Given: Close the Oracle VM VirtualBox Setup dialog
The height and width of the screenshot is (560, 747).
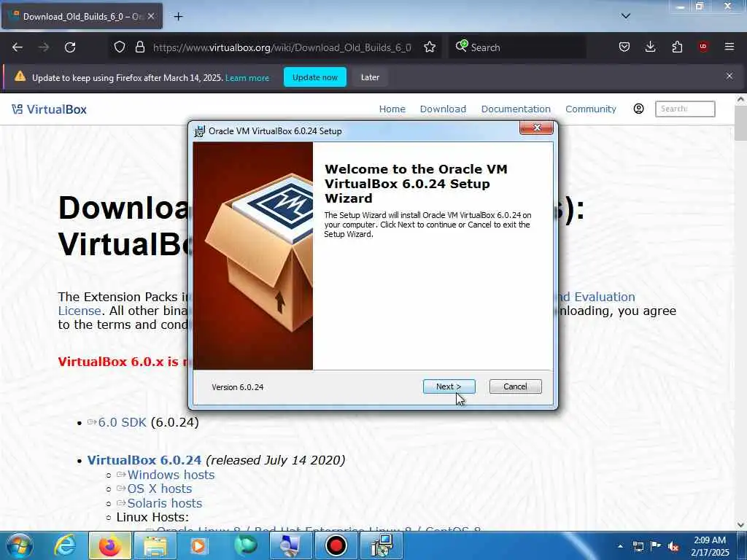Looking at the screenshot, I should 536,128.
